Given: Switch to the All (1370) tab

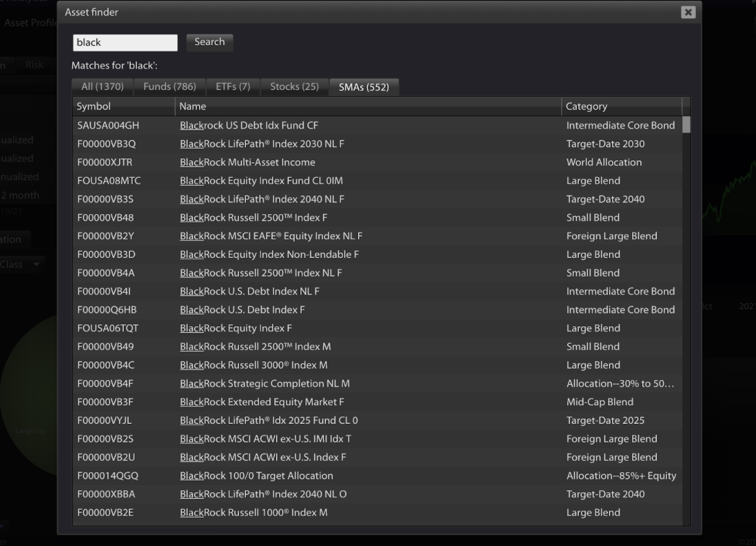Looking at the screenshot, I should coord(103,87).
